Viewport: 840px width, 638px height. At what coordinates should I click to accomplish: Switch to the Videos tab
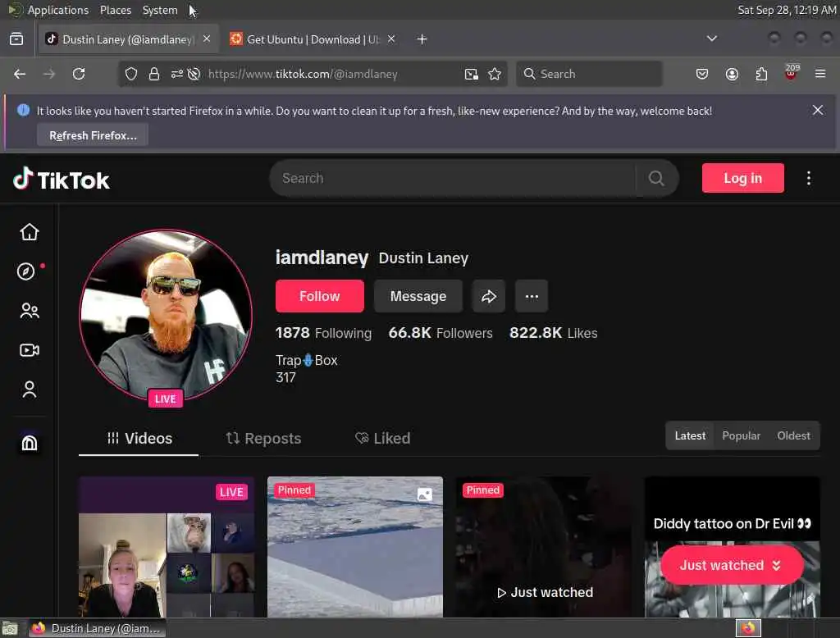139,438
